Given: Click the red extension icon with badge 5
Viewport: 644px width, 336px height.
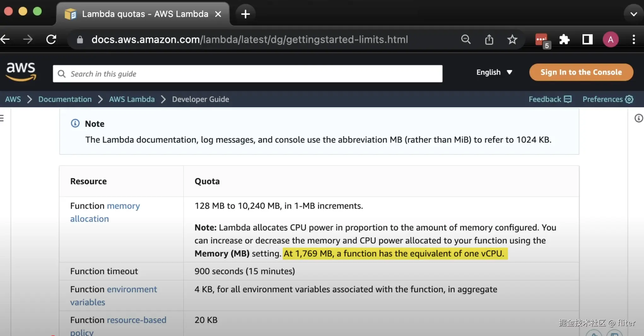Looking at the screenshot, I should (x=542, y=40).
